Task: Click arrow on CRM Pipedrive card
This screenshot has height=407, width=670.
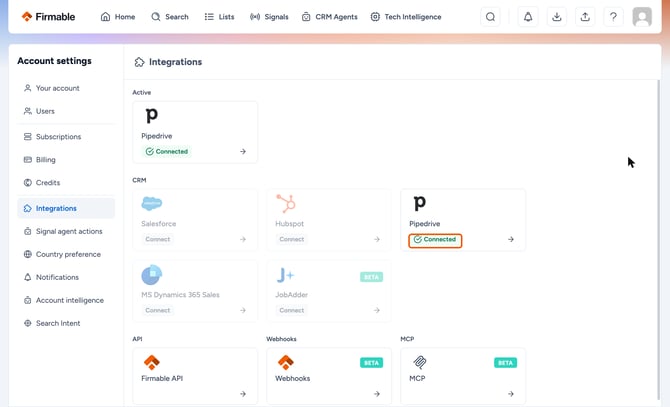Action: [511, 240]
